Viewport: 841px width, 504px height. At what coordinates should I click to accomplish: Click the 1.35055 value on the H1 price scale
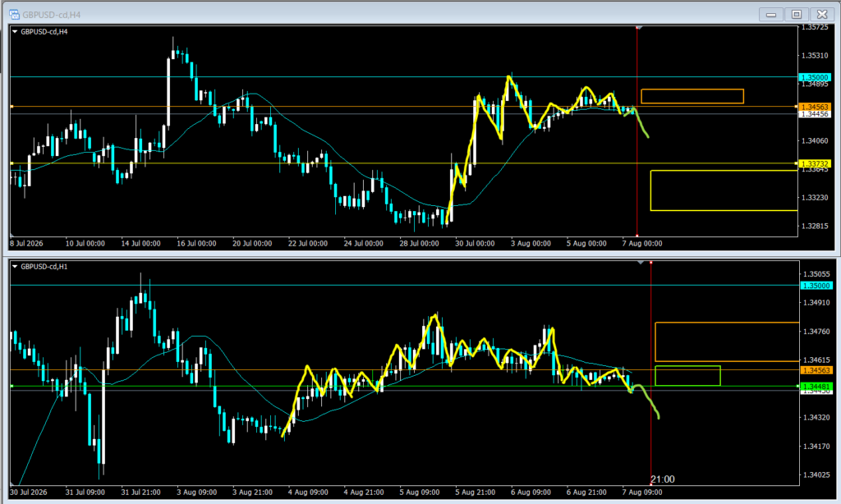pos(816,274)
